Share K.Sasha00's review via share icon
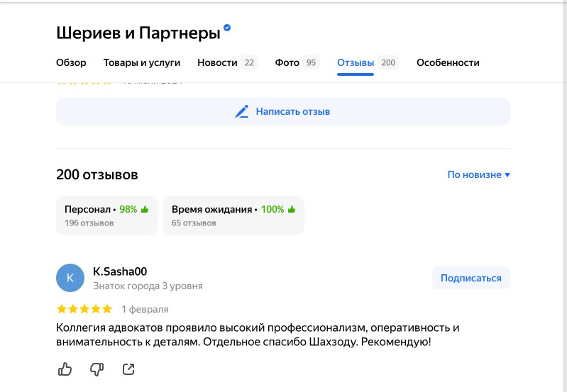 [x=128, y=369]
